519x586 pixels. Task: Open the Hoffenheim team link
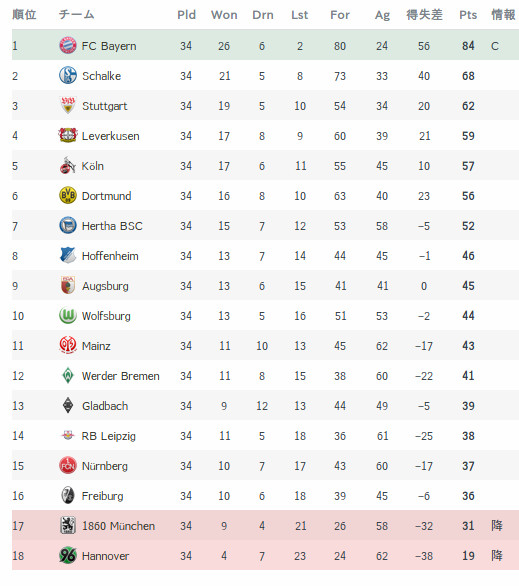tap(110, 256)
